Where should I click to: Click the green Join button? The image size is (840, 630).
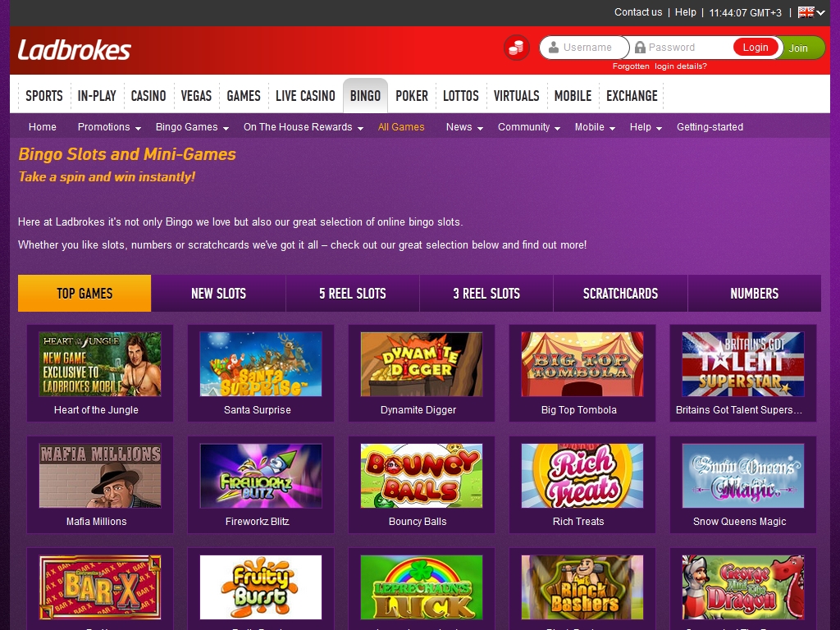[x=801, y=48]
